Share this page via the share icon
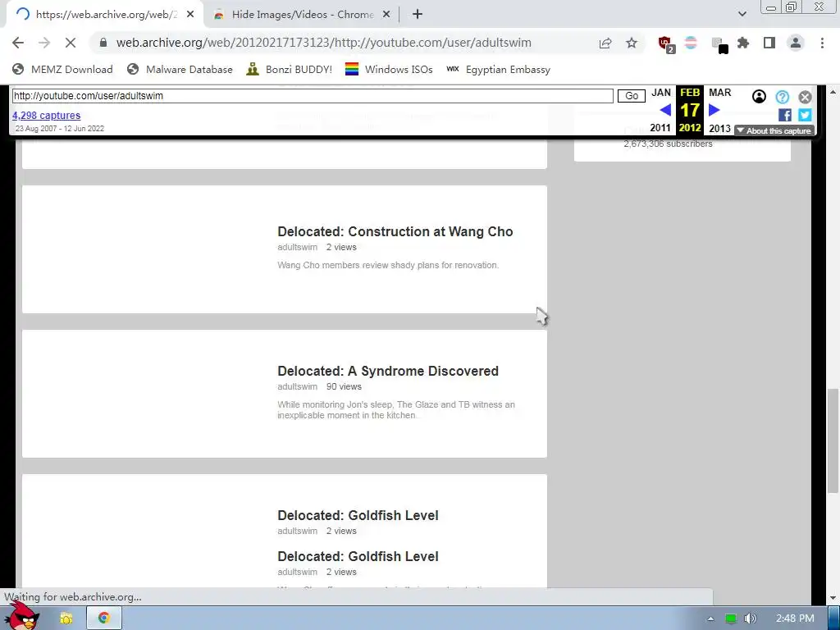Viewport: 840px width, 630px height. click(605, 43)
